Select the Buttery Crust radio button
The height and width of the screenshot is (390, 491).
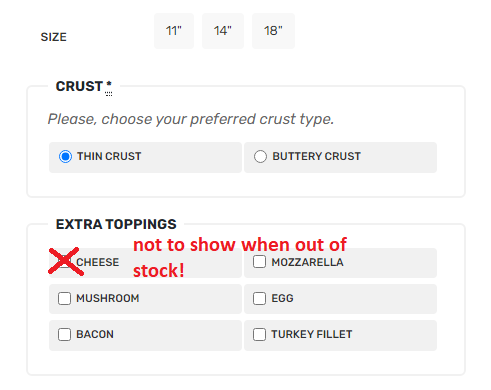260,156
